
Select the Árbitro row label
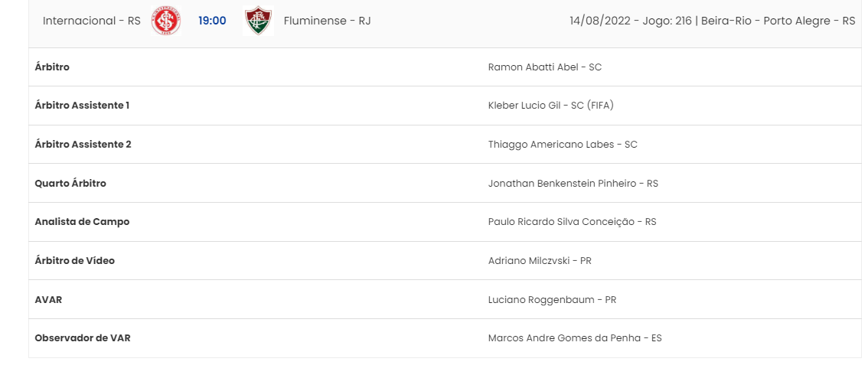(52, 67)
